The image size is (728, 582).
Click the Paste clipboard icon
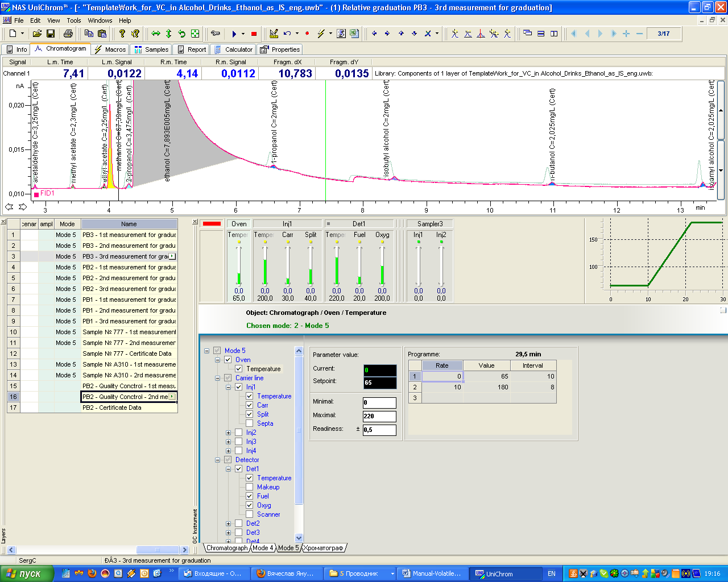pos(101,34)
